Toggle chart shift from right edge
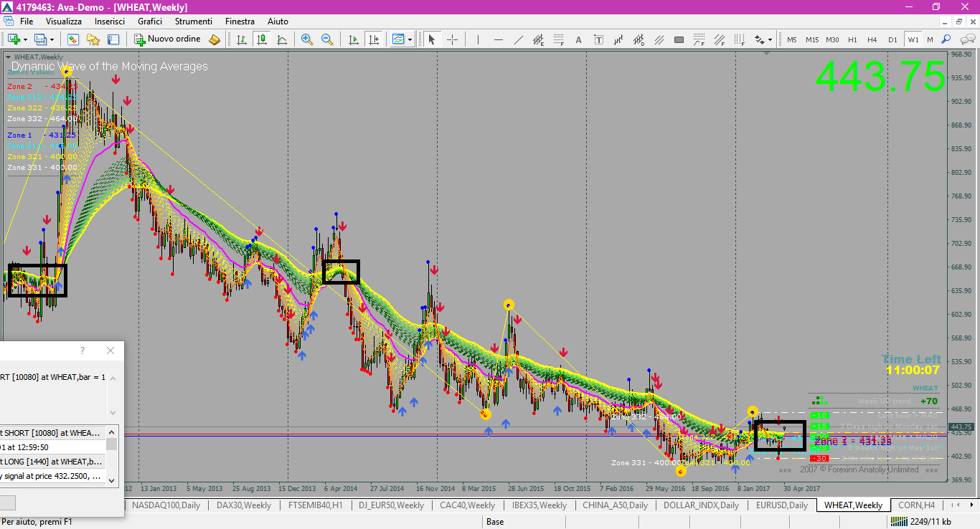980x529 pixels. (x=373, y=39)
